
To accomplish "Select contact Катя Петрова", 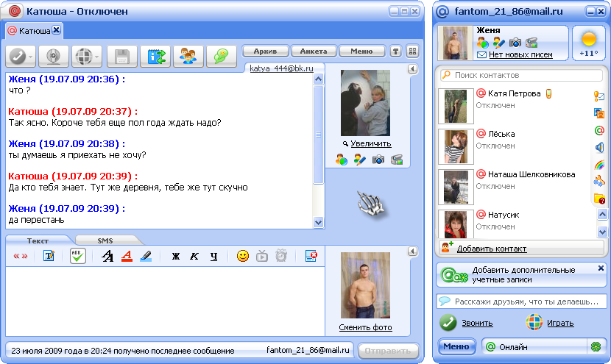I will [x=515, y=106].
